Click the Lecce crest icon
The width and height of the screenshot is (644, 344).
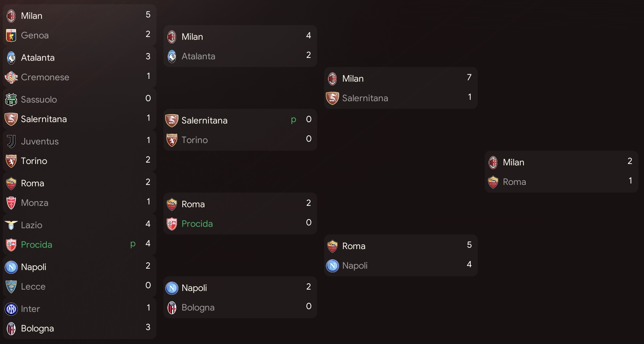11,287
